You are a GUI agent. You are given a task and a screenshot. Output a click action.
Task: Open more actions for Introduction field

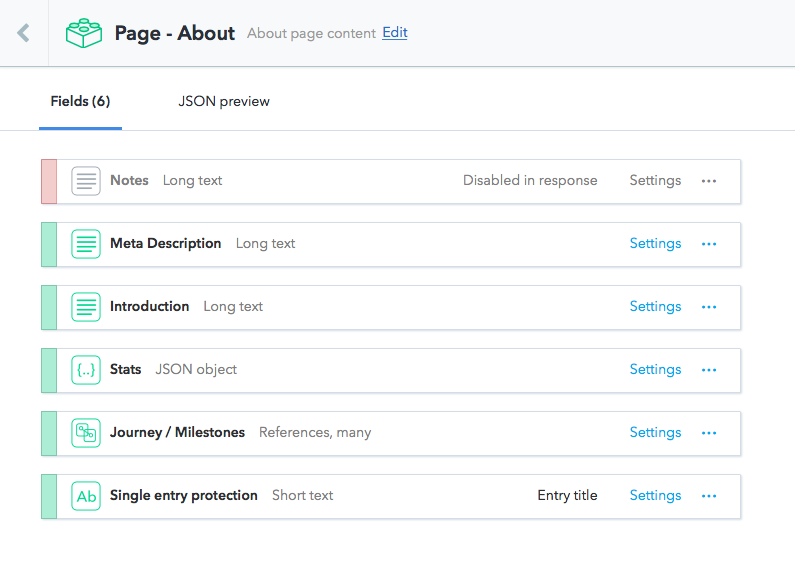click(x=709, y=307)
